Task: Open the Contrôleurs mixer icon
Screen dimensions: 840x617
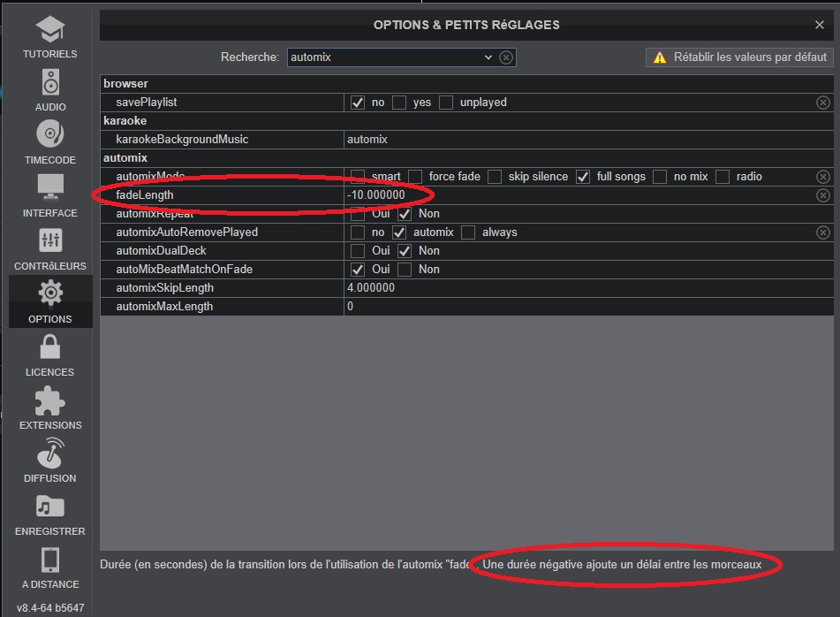Action: (x=50, y=241)
